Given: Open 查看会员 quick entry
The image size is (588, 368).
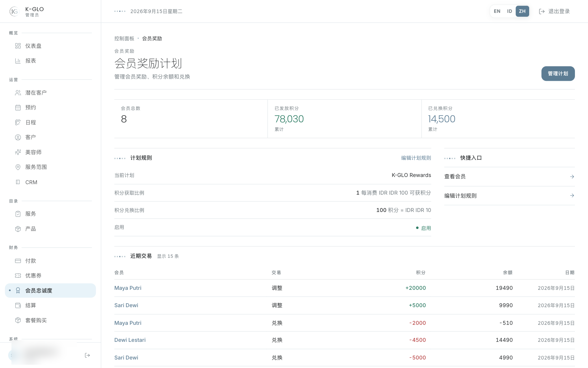Looking at the screenshot, I should [509, 177].
